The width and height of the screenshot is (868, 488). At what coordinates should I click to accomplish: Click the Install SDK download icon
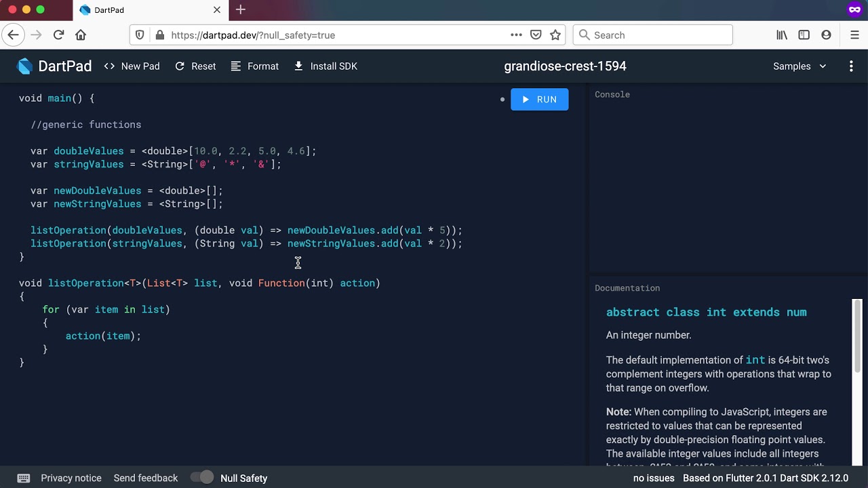click(x=298, y=66)
